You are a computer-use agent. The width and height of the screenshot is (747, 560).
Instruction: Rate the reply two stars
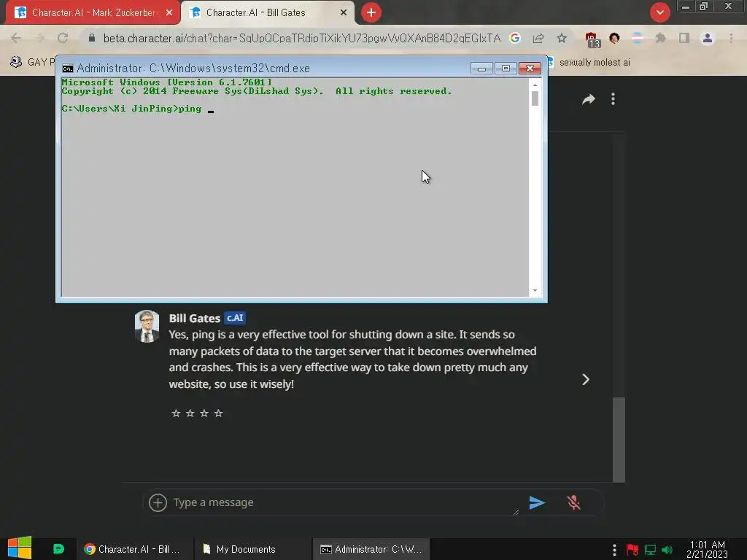pos(190,413)
